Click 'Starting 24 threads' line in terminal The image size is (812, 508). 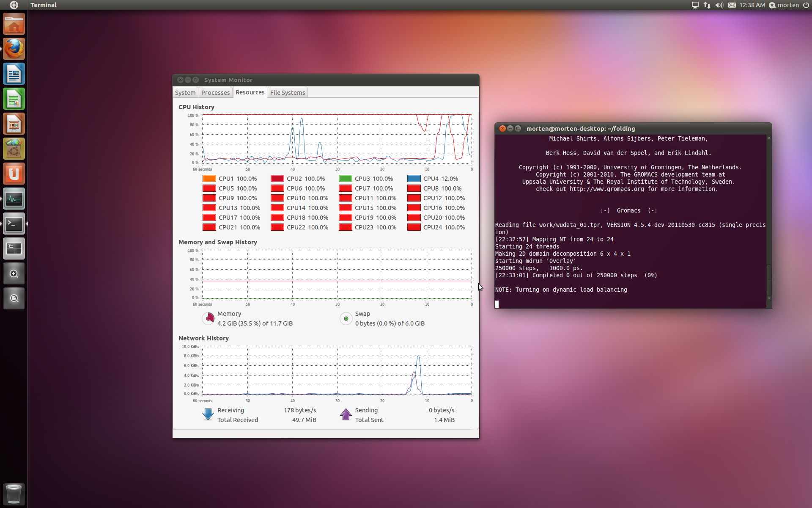coord(527,247)
